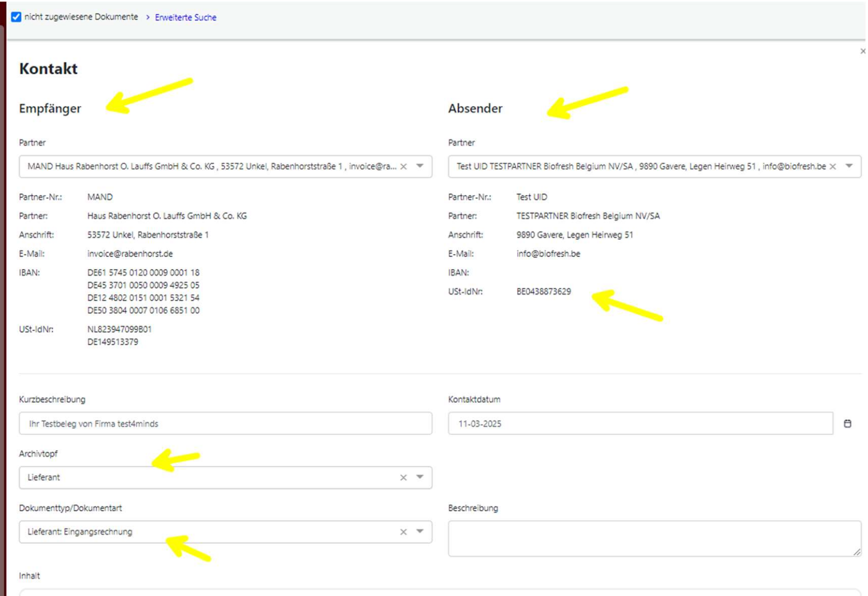Expand the Archivtopf dropdown
The width and height of the screenshot is (868, 596).
(420, 477)
